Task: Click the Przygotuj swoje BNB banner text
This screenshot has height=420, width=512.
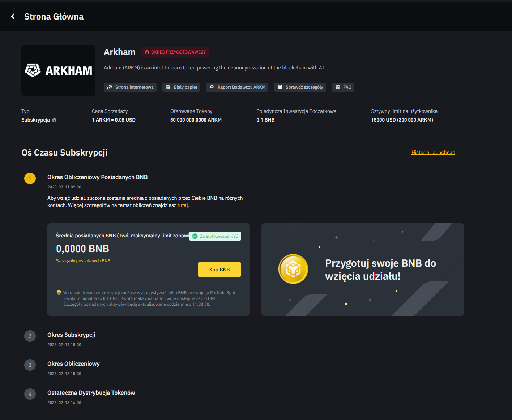Action: 380,270
